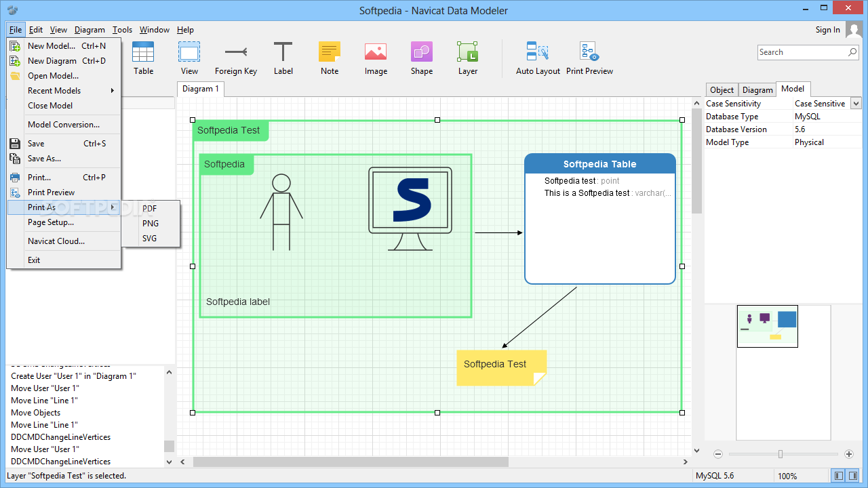This screenshot has height=488, width=868.
Task: Select the Layer tool
Action: pyautogui.click(x=468, y=58)
